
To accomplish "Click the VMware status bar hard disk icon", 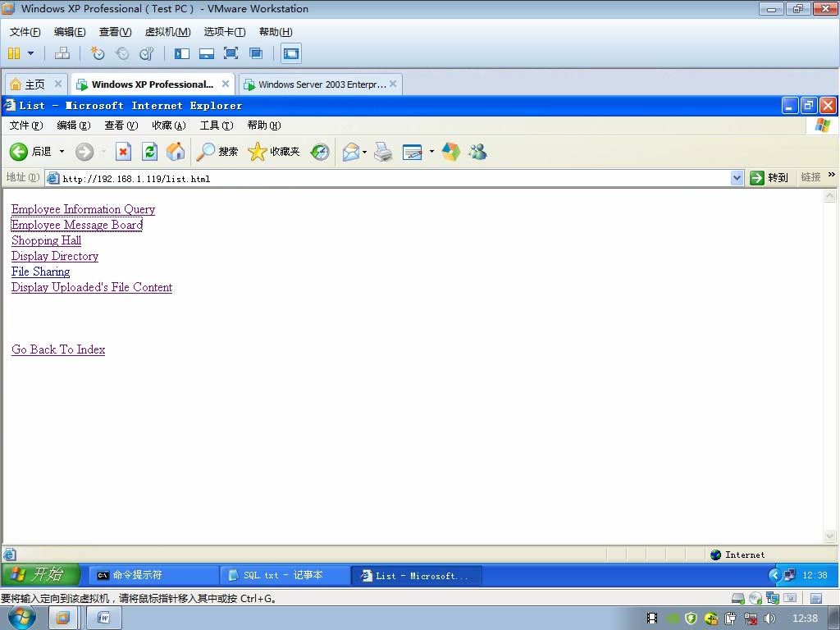I will coord(737,598).
